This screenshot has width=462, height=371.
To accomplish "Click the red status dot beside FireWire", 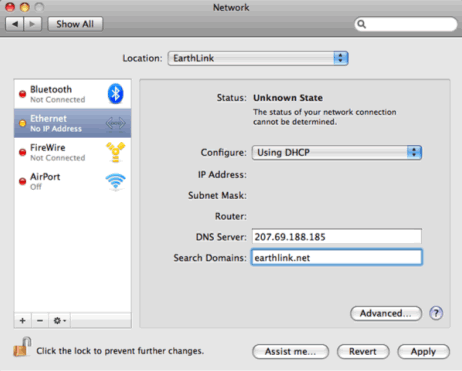I will pyautogui.click(x=22, y=152).
